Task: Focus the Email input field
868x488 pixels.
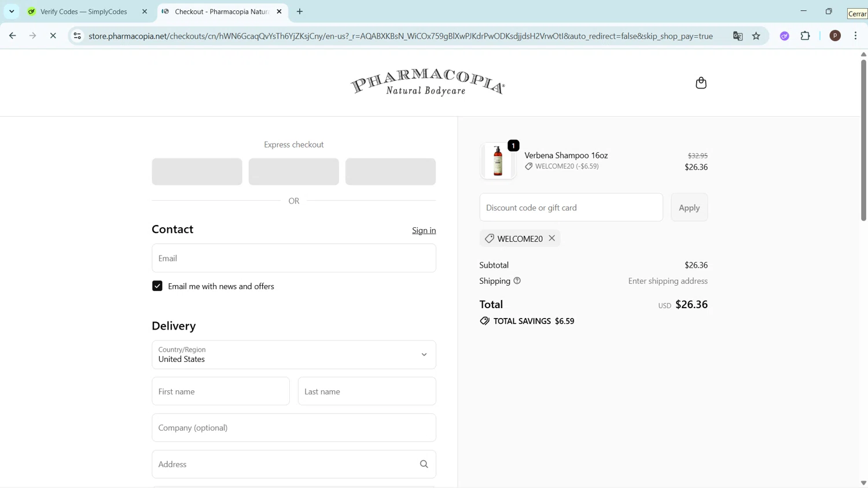Action: pos(294,258)
